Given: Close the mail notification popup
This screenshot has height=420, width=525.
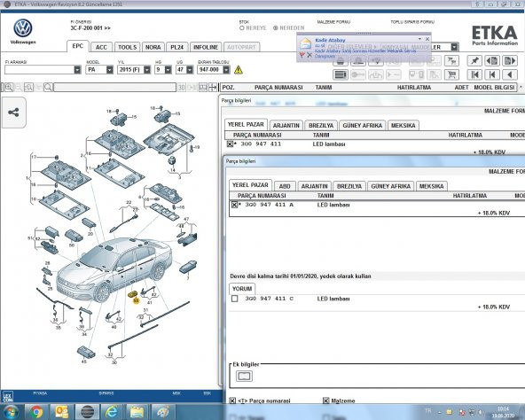Looking at the screenshot, I should pyautogui.click(x=427, y=39).
